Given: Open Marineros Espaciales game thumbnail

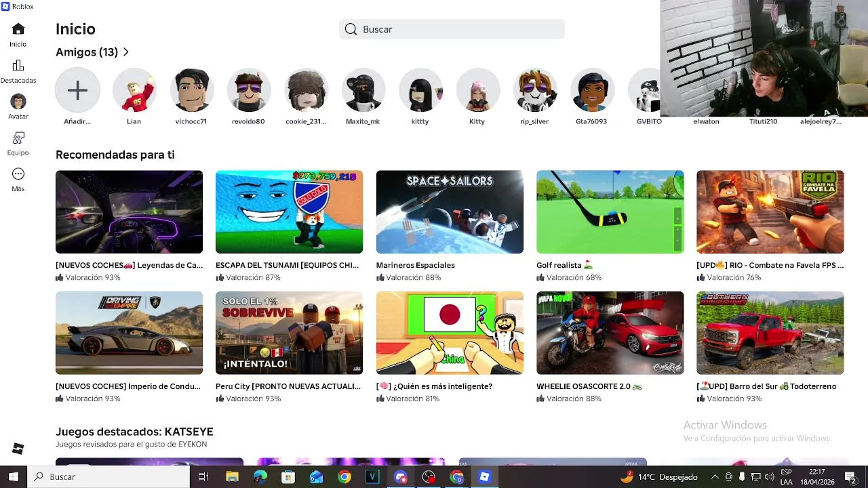Looking at the screenshot, I should tap(450, 212).
